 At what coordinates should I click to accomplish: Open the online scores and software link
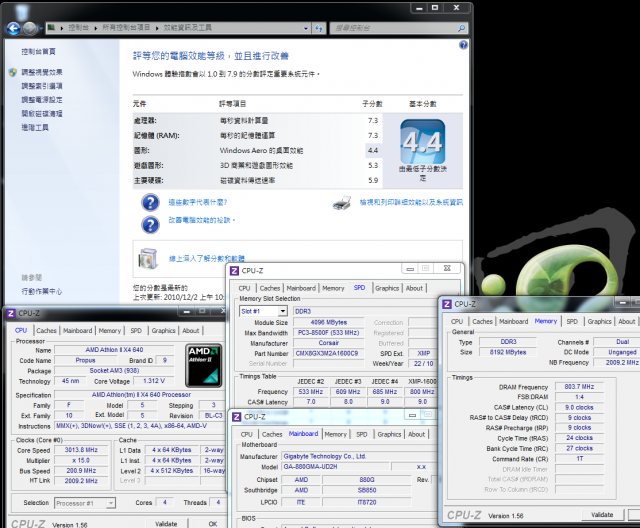[207, 258]
